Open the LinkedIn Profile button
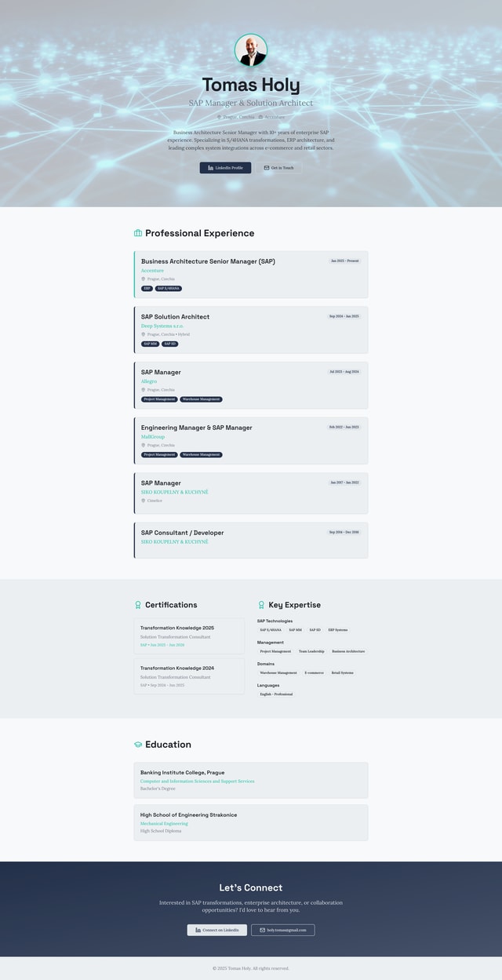Screen dimensions: 502x980 [x=225, y=168]
